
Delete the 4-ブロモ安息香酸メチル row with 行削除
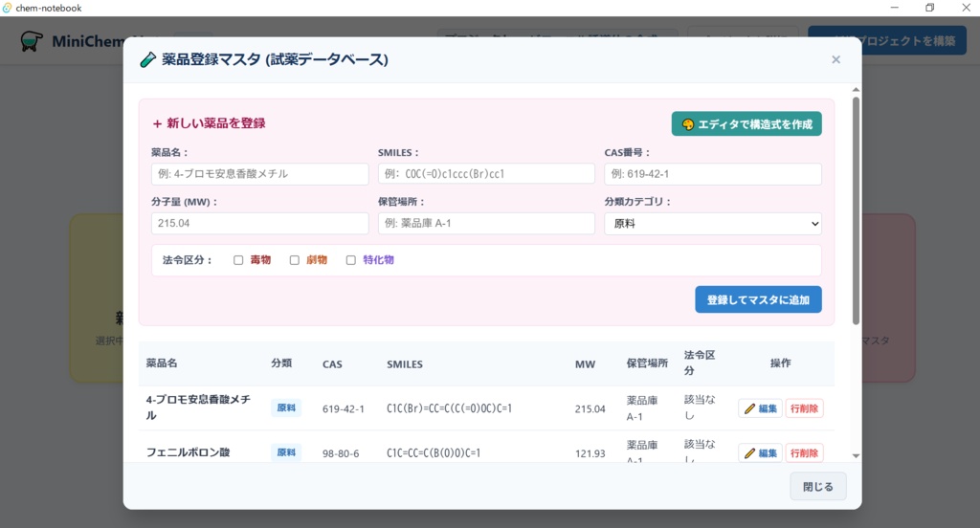coord(804,408)
